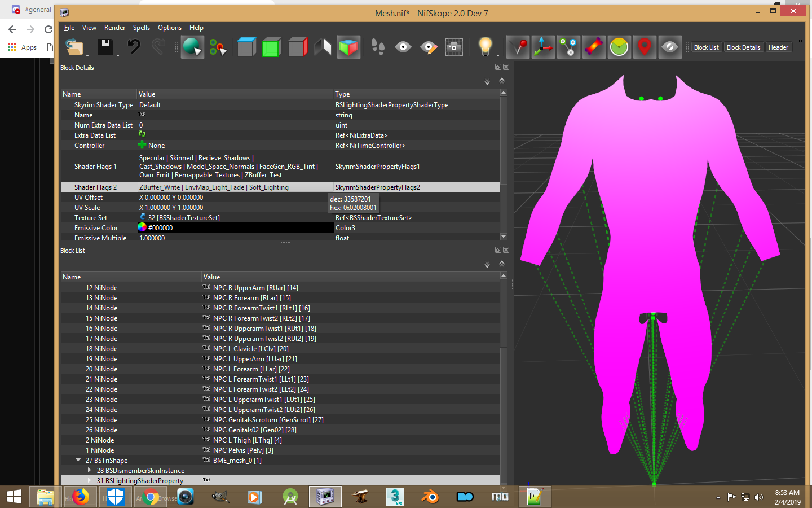Toggle the red-pin normals display icon

[x=518, y=47]
